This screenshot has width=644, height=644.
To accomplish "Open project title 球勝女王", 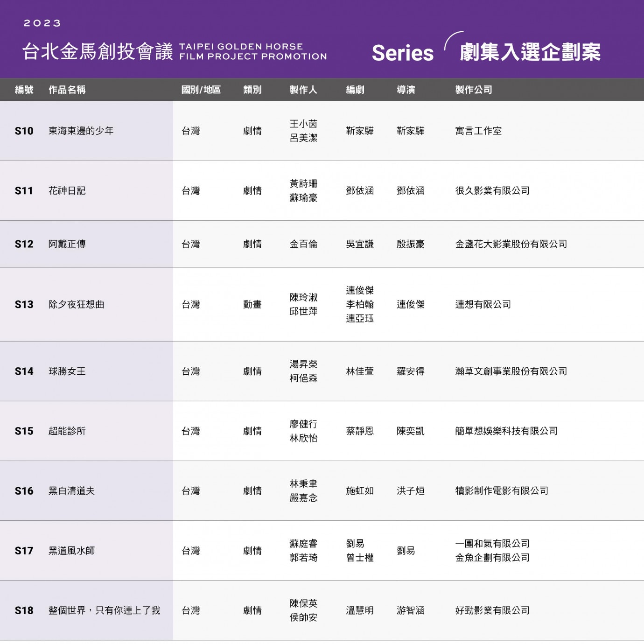I will [x=67, y=371].
